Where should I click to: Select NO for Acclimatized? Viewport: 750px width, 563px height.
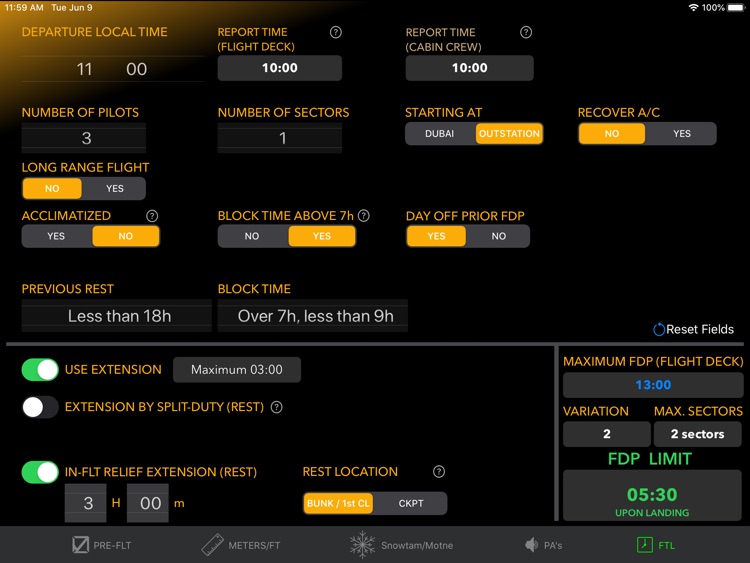126,236
